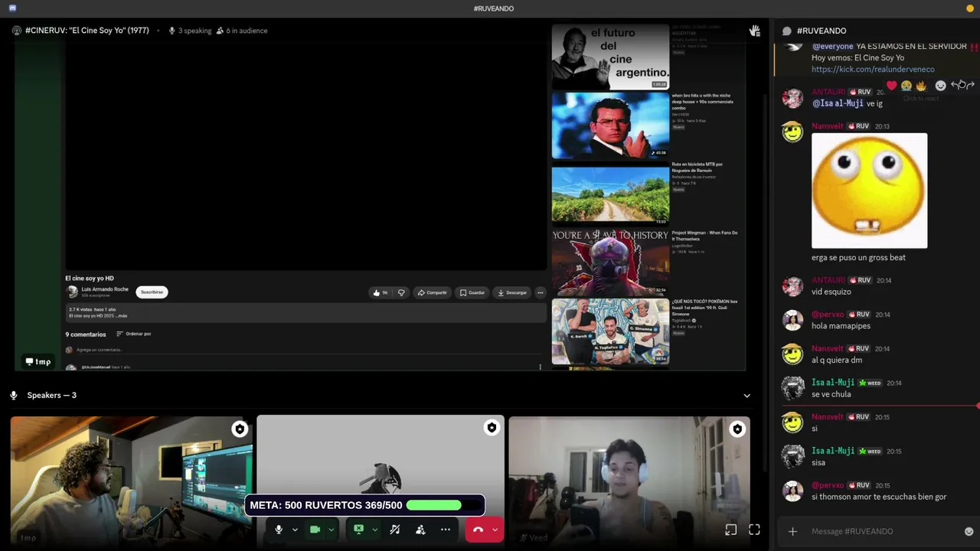Screen dimensions: 980x551
Task: Open the yellow smiley GIF from Nansvelt
Action: tap(869, 191)
